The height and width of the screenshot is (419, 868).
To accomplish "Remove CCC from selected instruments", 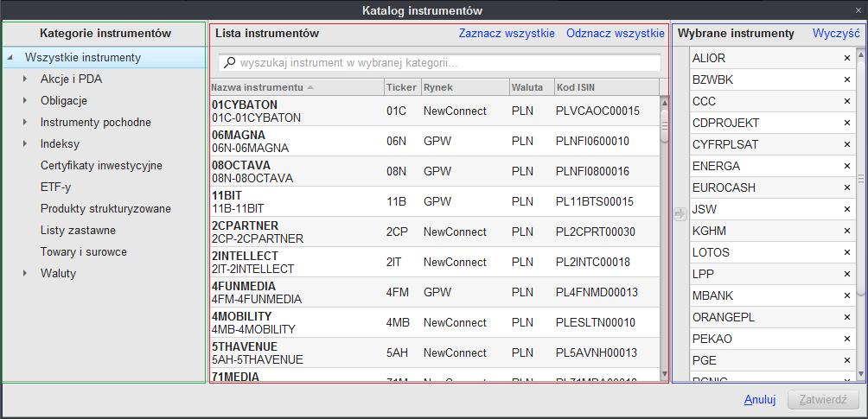I will click(846, 101).
